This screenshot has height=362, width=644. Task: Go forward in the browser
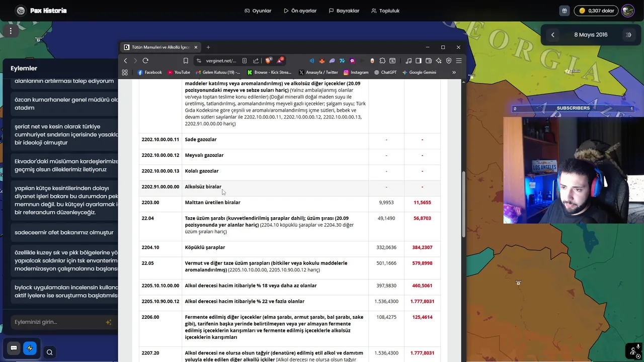[x=135, y=60]
